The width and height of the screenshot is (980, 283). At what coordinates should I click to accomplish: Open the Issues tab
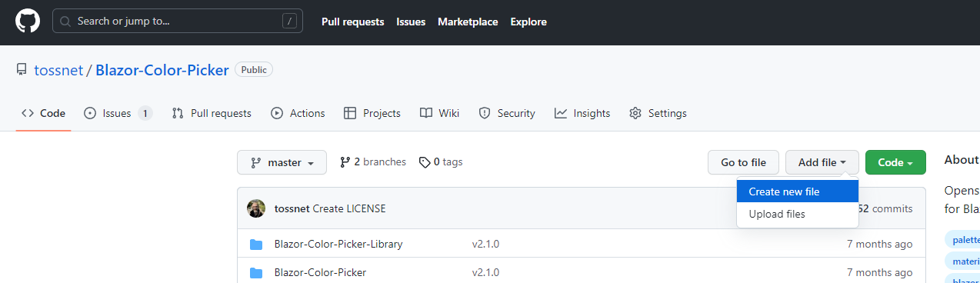pos(118,113)
